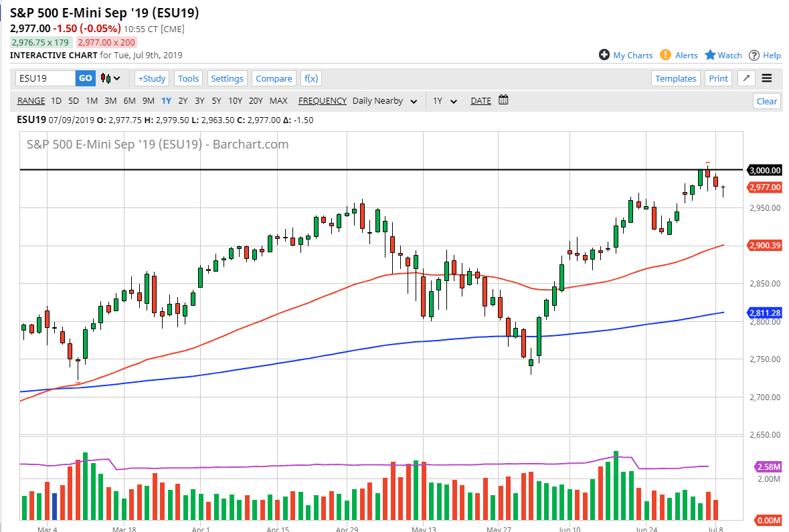Switch the chart range to 5Y
The width and height of the screenshot is (789, 532).
click(x=217, y=101)
